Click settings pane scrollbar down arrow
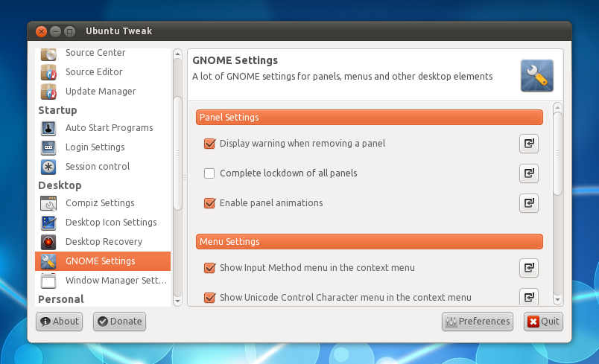Image resolution: width=599 pixels, height=364 pixels. 557,300
